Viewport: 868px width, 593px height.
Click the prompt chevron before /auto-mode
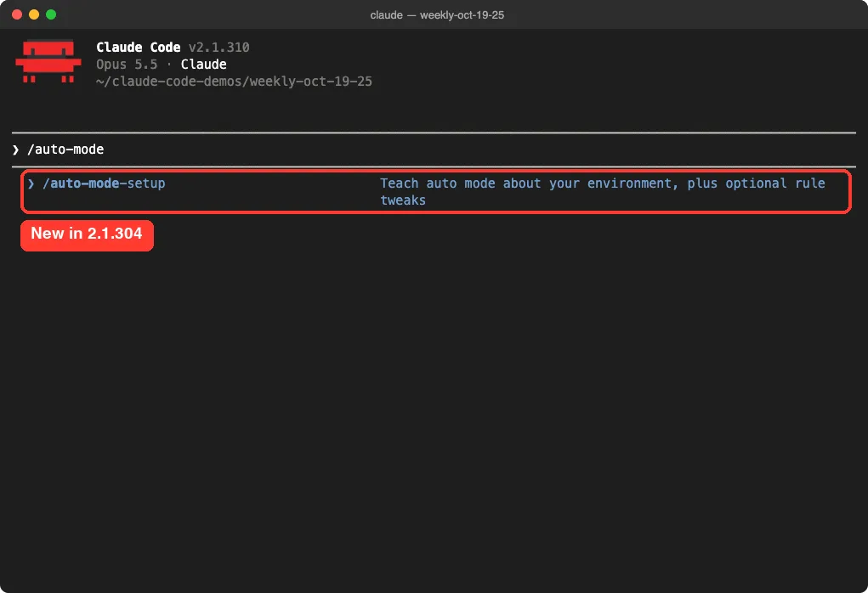15,150
